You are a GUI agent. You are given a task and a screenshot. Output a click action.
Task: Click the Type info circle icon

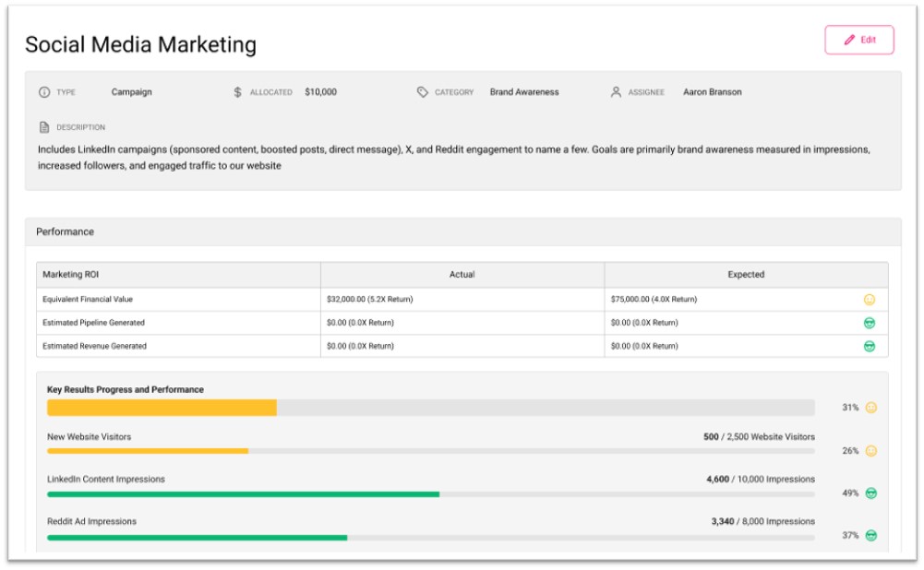[x=44, y=92]
